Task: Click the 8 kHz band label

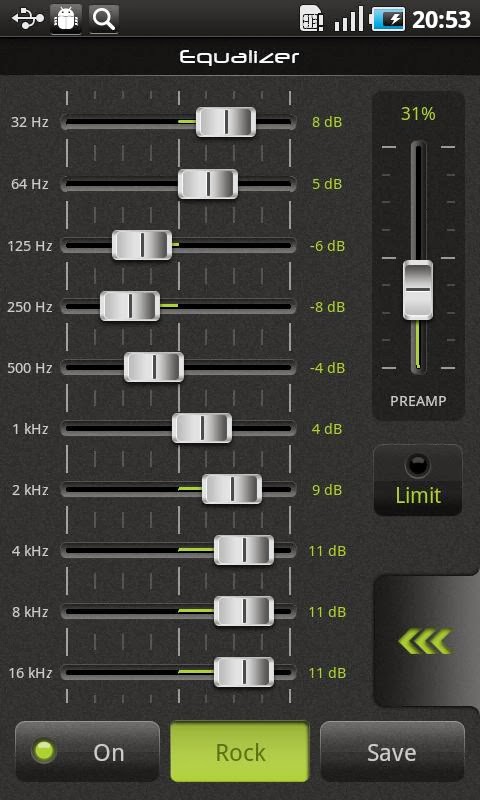Action: (30, 612)
